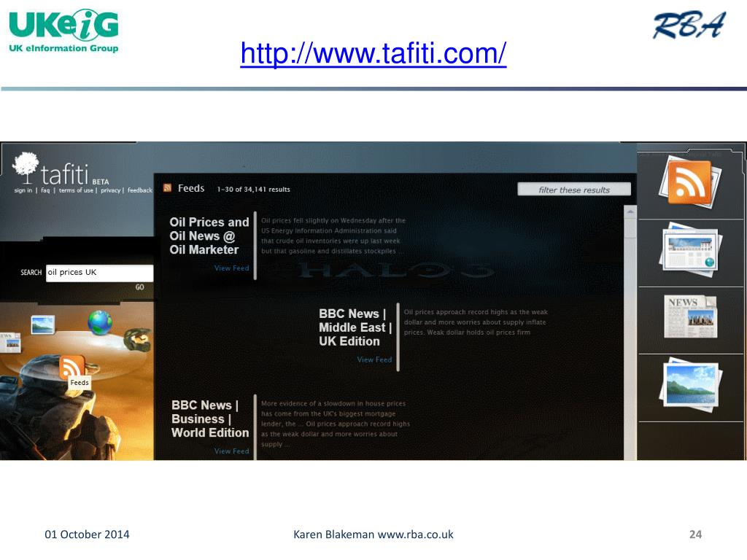Image resolution: width=747 pixels, height=560 pixels.
Task: Click View Feed under Oil Marketer
Action: pos(231,268)
